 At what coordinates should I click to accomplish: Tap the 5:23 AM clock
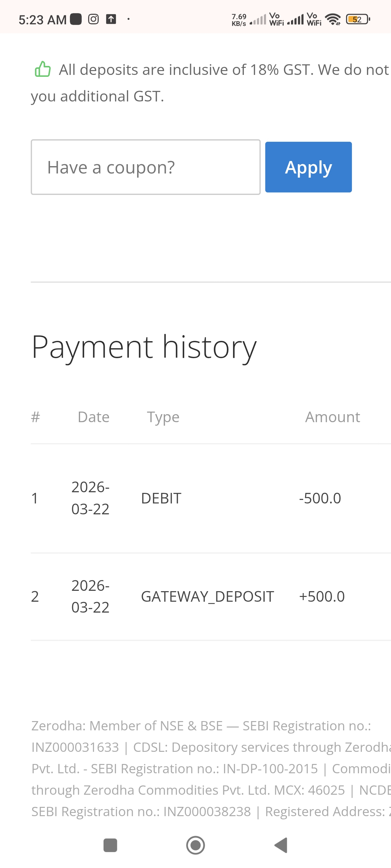point(43,20)
